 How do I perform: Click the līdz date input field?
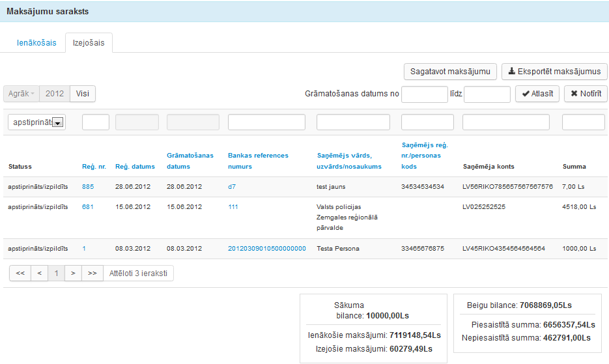coord(487,94)
